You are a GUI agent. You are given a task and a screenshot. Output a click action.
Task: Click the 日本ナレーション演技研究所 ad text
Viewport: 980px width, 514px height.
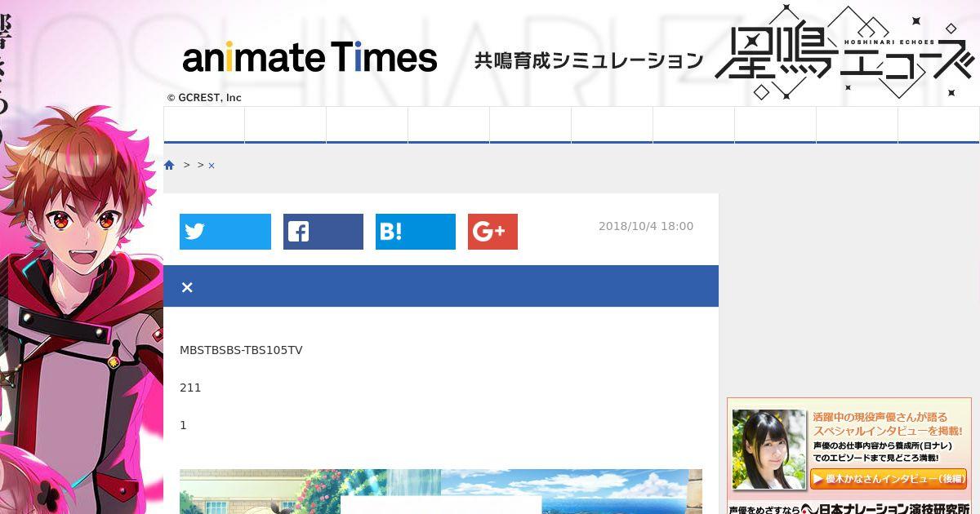pos(884,508)
